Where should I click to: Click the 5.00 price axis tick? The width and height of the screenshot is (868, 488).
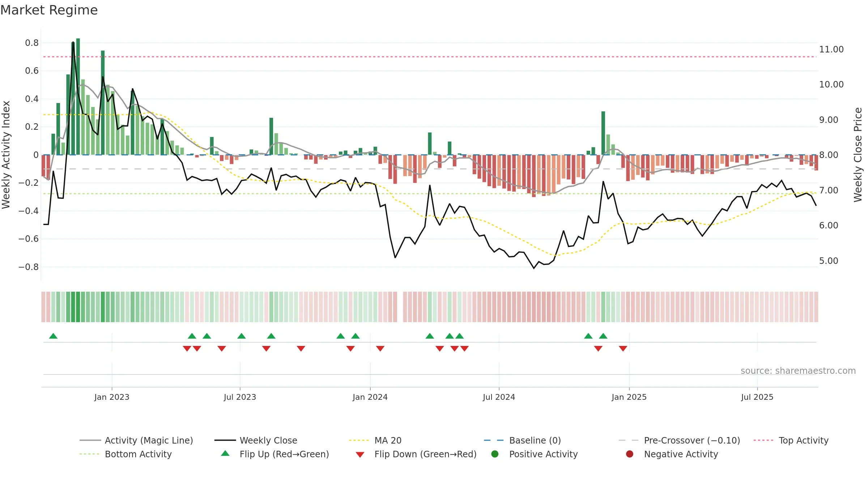point(829,261)
